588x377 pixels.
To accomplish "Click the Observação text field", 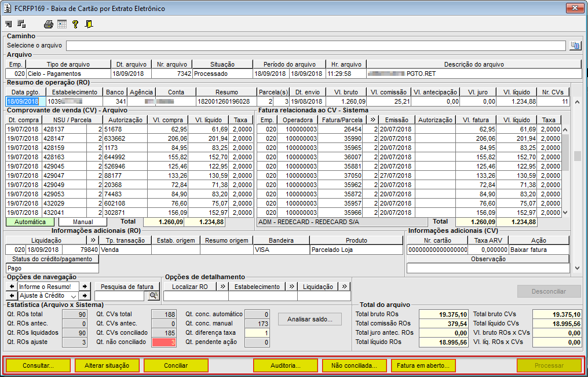I will pyautogui.click(x=488, y=268).
